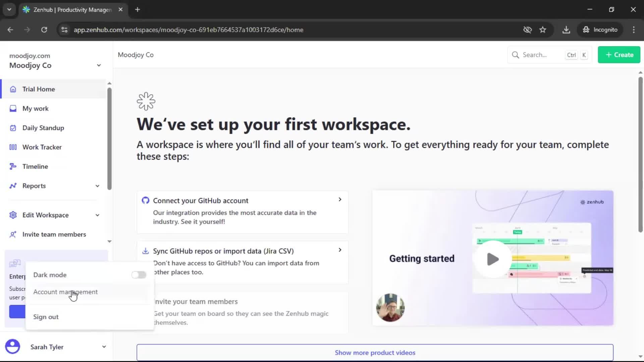Click Sign out
Viewport: 644px width, 362px height.
click(x=46, y=316)
